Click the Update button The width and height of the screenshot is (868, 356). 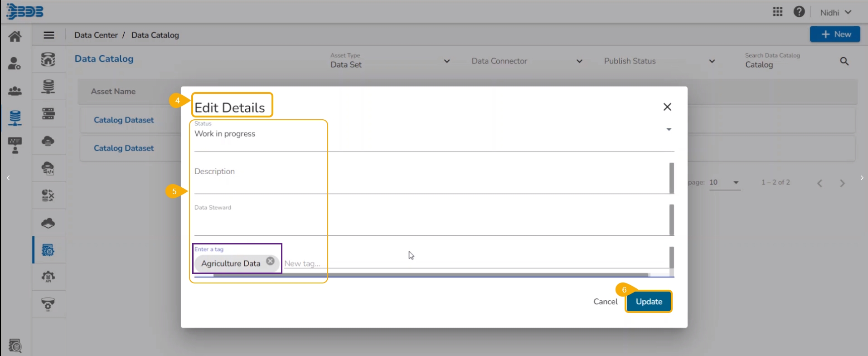point(649,302)
